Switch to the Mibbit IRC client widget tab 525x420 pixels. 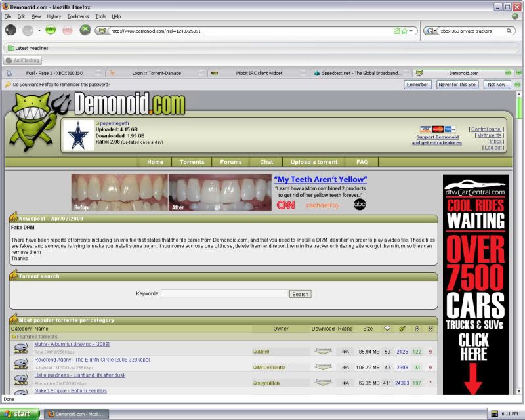click(x=259, y=73)
